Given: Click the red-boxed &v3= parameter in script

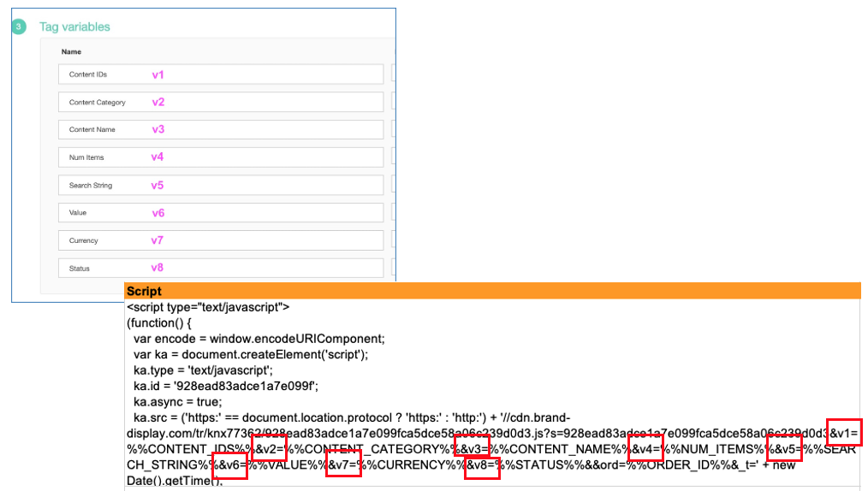Looking at the screenshot, I should 472,448.
